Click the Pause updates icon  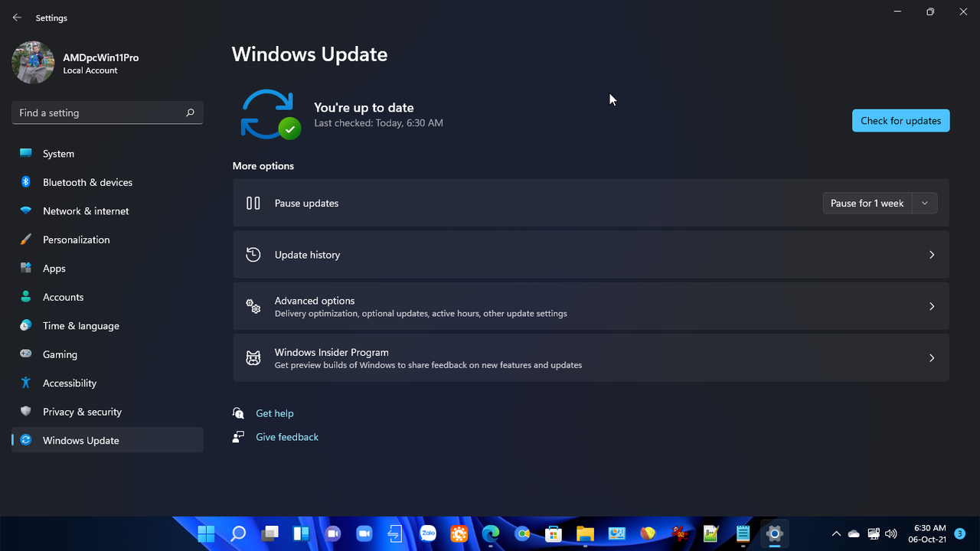(253, 203)
